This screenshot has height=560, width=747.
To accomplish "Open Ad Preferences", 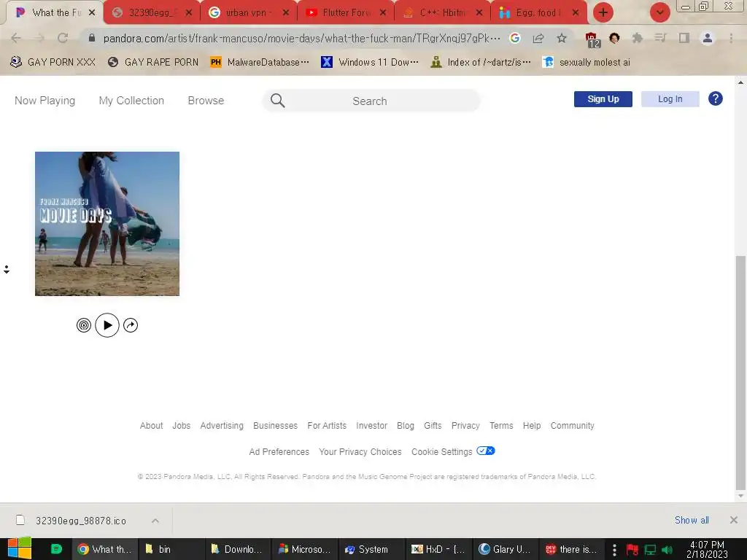I will (279, 452).
